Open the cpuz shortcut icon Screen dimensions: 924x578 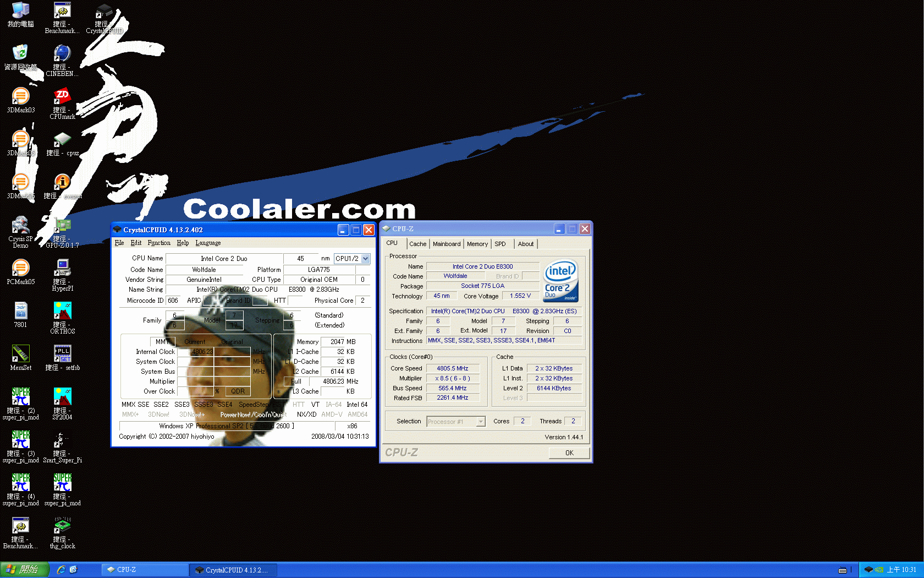(x=62, y=143)
